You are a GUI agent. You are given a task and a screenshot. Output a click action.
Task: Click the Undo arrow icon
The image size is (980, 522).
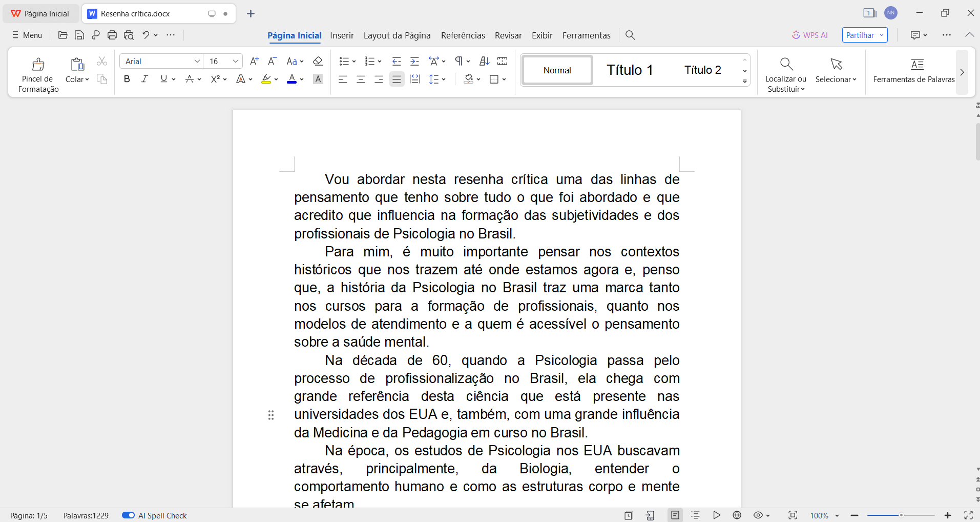[x=146, y=35]
